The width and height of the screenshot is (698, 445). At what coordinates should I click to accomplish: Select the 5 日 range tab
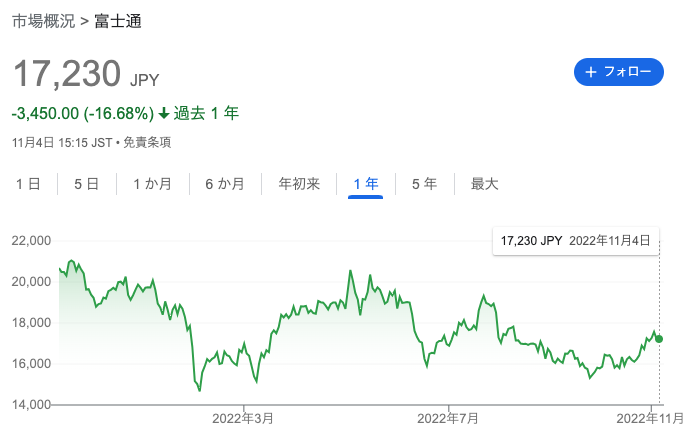click(86, 184)
